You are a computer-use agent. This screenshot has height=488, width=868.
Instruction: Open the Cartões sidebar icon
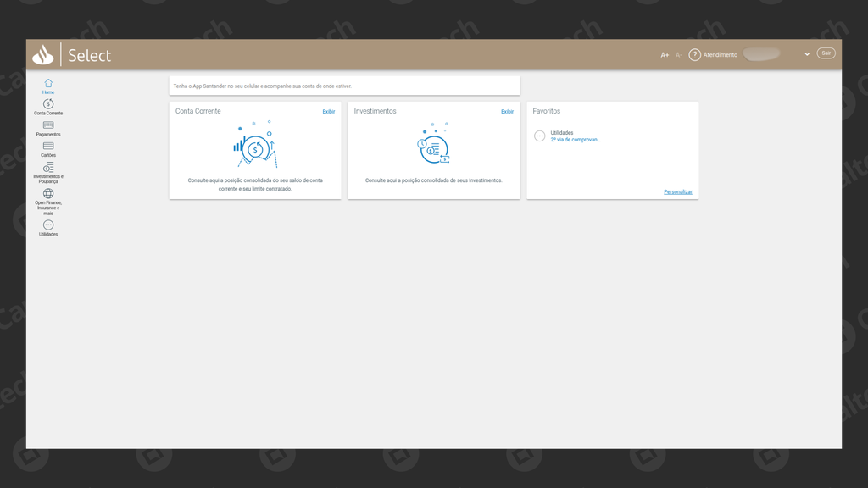[48, 147]
